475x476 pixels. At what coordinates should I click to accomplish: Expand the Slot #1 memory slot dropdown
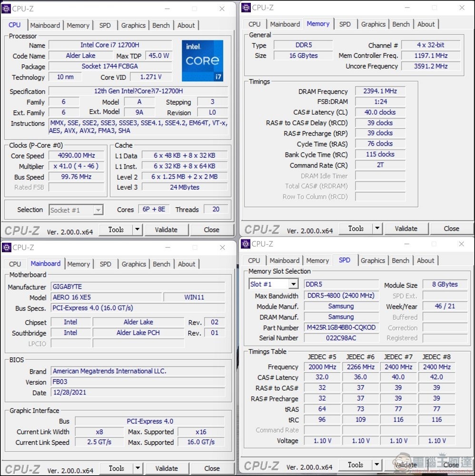pyautogui.click(x=293, y=284)
